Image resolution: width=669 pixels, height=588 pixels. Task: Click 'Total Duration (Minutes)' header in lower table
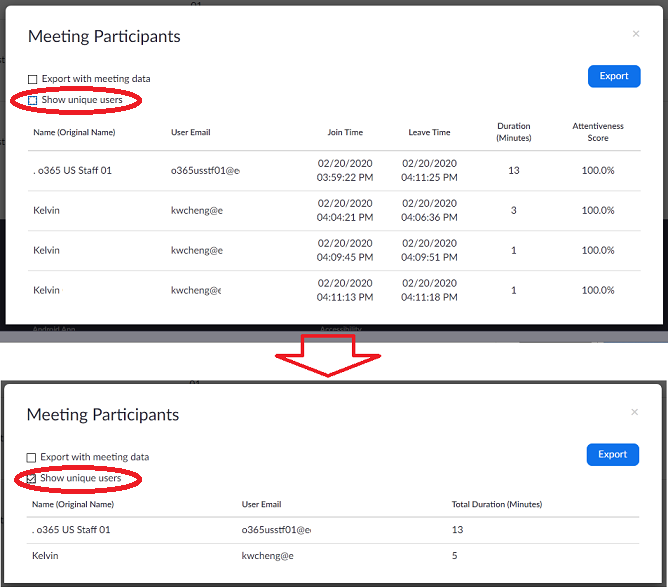[497, 505]
